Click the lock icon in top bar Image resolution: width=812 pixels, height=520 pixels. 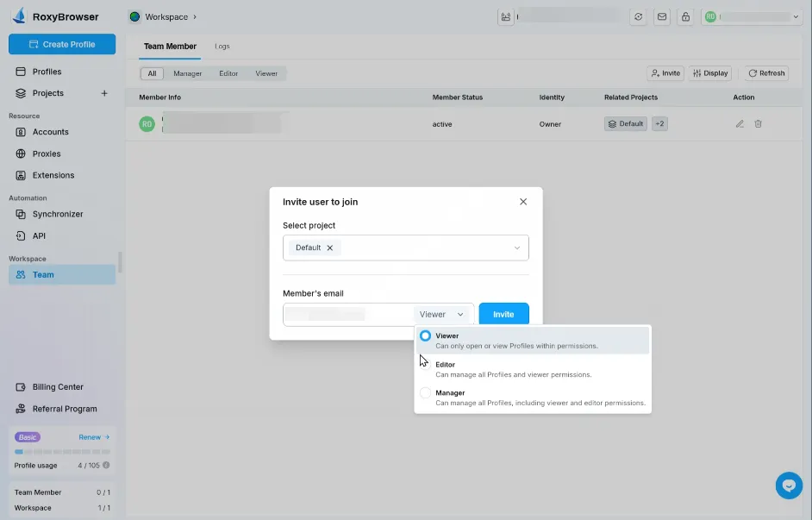click(x=686, y=16)
